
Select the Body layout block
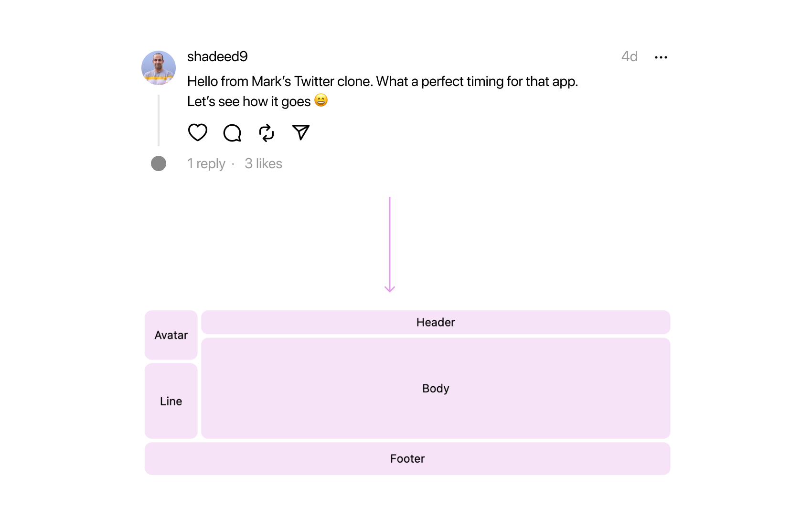[436, 388]
